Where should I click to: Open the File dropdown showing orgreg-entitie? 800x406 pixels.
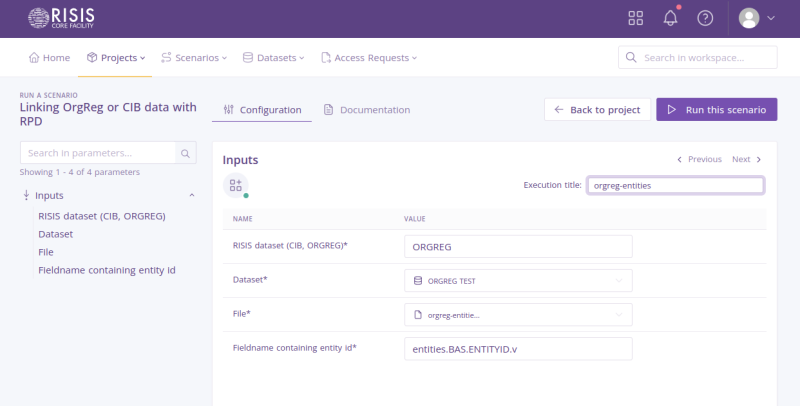click(518, 315)
